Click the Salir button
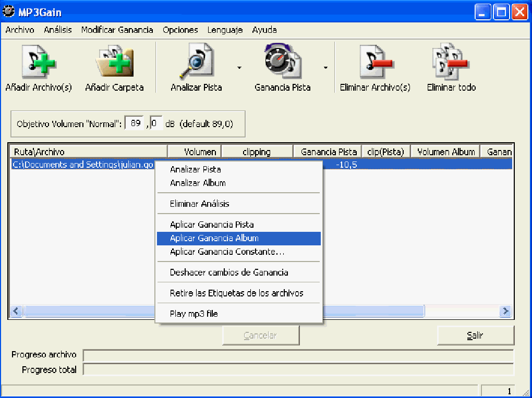Screen dimensions: 532x398 [x=475, y=335]
